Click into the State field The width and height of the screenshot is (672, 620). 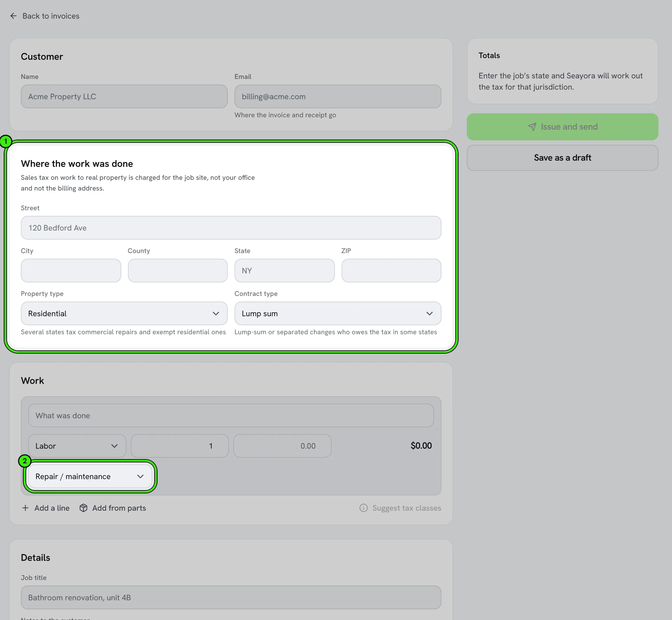click(284, 271)
